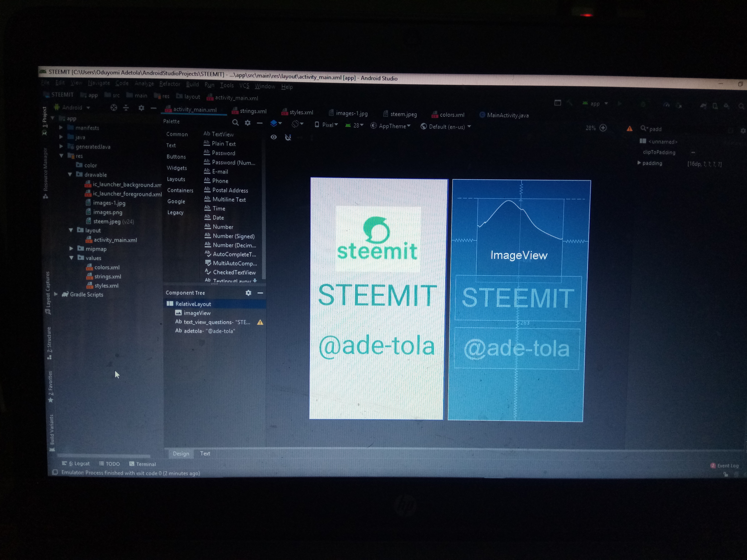747x560 pixels.
Task: Switch to the Text editor mode
Action: tap(205, 453)
